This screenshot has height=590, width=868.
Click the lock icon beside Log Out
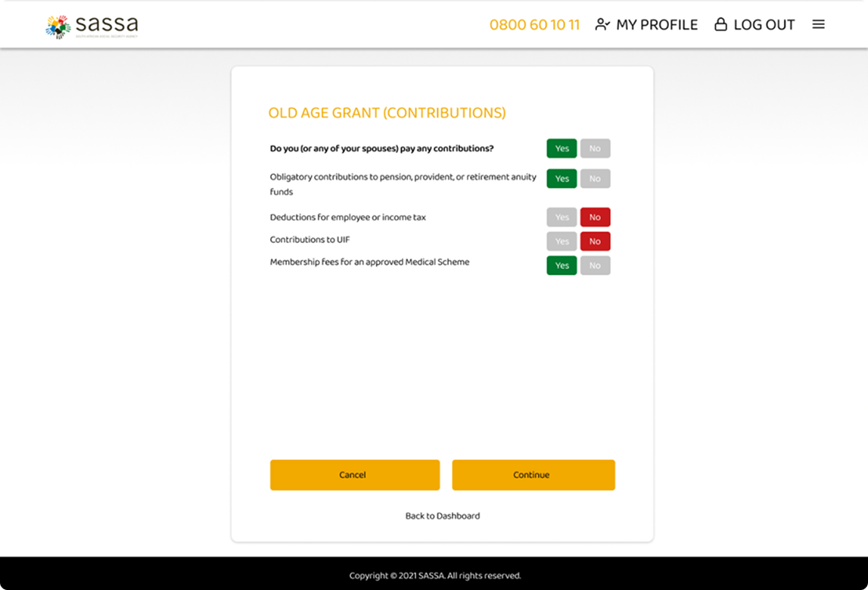coord(720,24)
